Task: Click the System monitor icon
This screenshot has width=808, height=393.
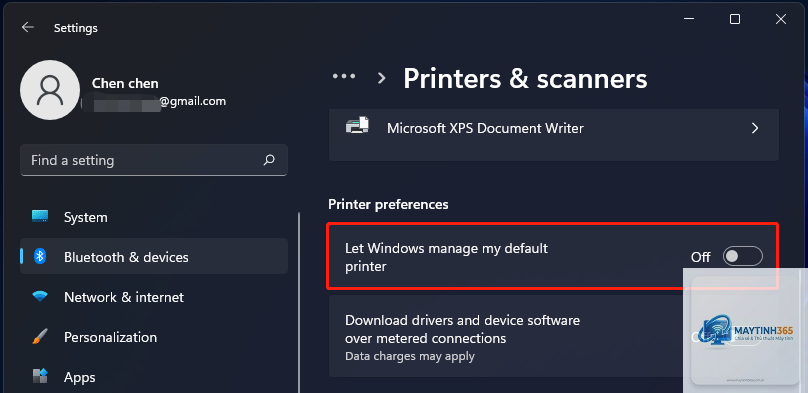Action: point(40,216)
